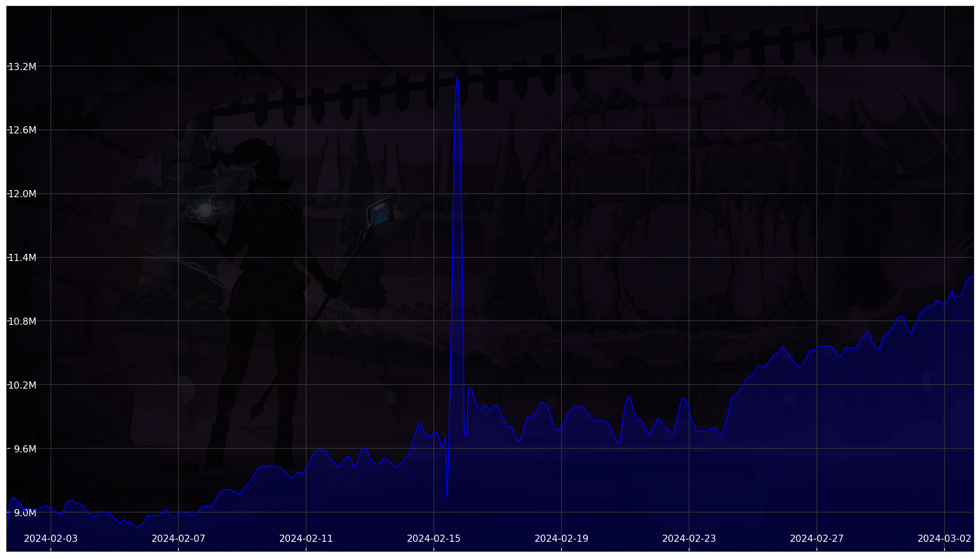Click the 2024-03-02 date label
Viewport: 980px width, 558px height.
click(944, 539)
